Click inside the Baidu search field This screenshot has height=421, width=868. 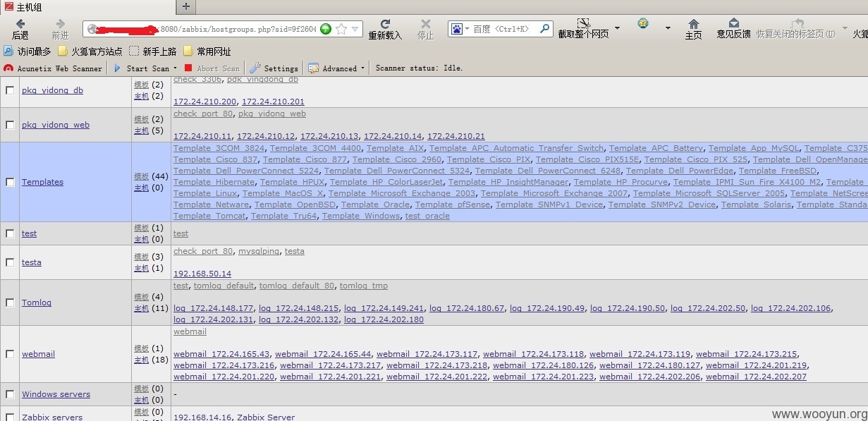[501, 29]
